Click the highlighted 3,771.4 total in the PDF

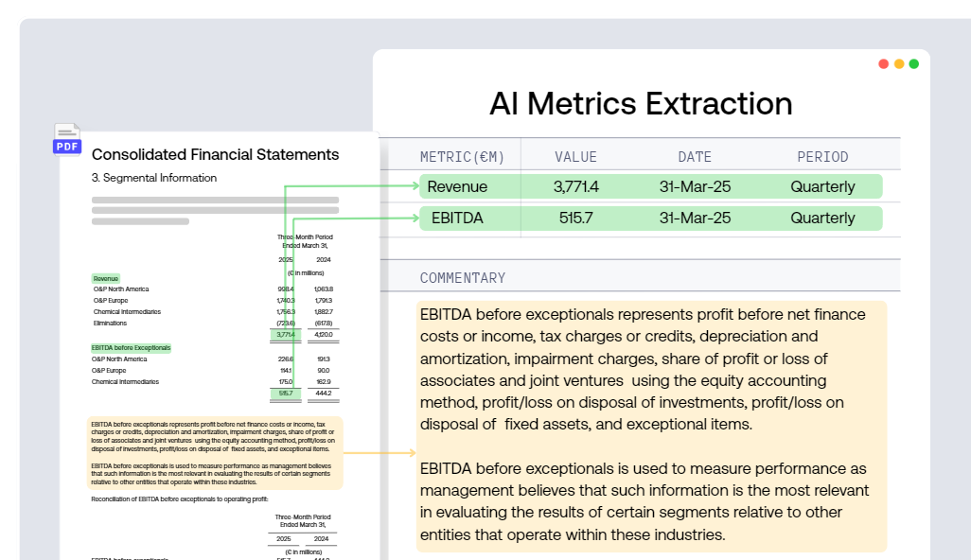286,335
